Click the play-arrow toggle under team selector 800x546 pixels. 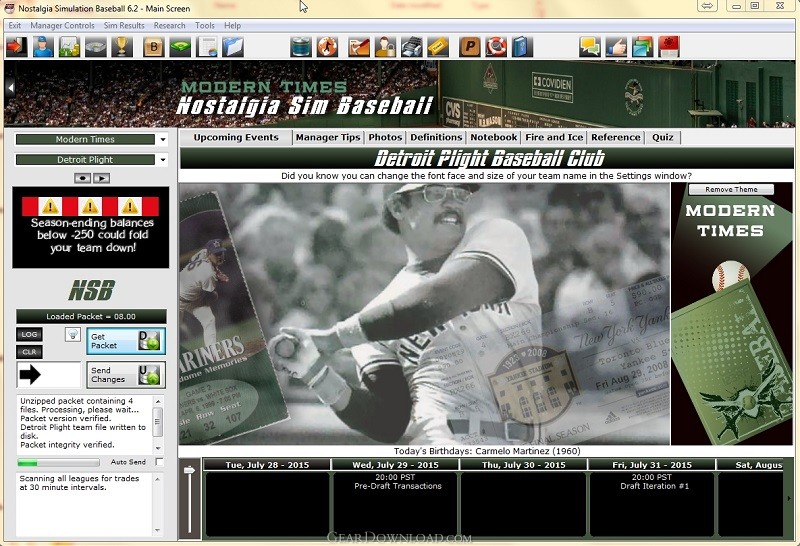click(x=102, y=178)
